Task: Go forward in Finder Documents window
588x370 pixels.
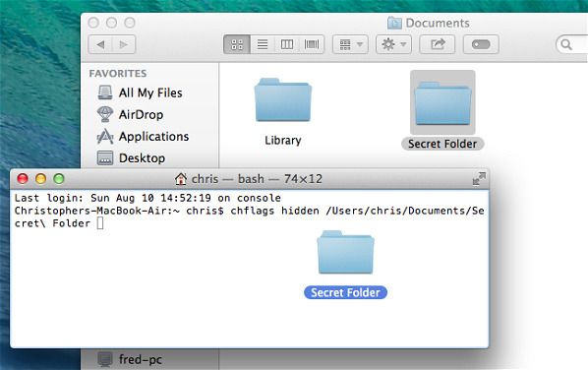Action: click(x=123, y=44)
